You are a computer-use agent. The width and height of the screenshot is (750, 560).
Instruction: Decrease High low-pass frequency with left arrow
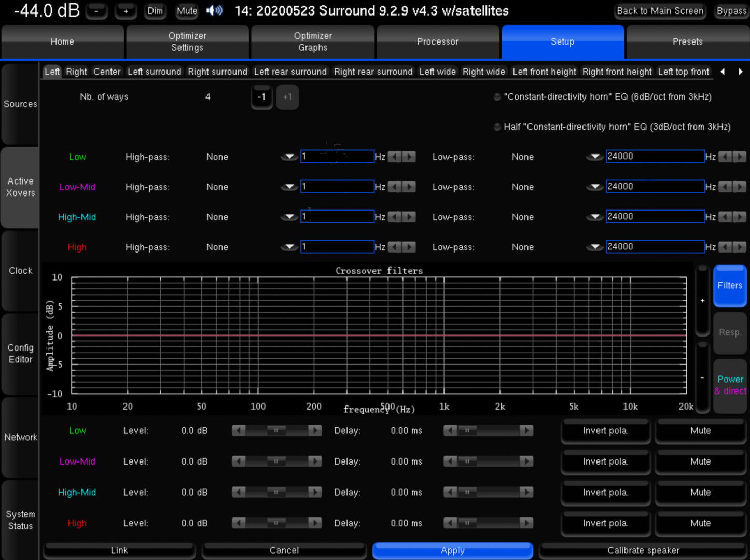pyautogui.click(x=725, y=247)
